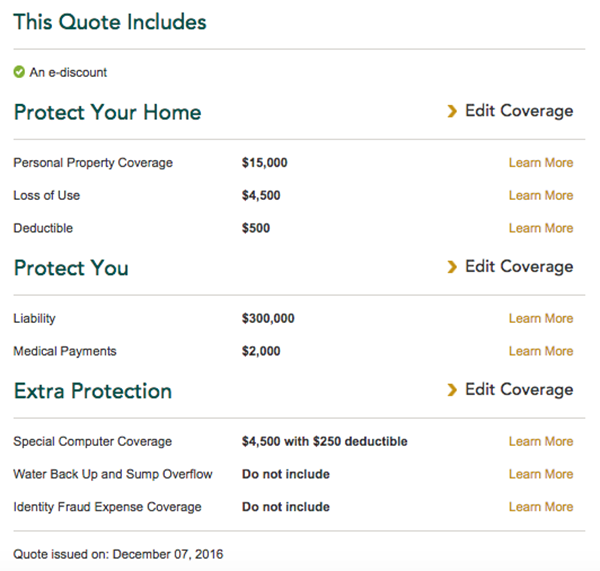Edit Coverage for Extra Protection section
Screen dimensions: 600x571
(519, 390)
